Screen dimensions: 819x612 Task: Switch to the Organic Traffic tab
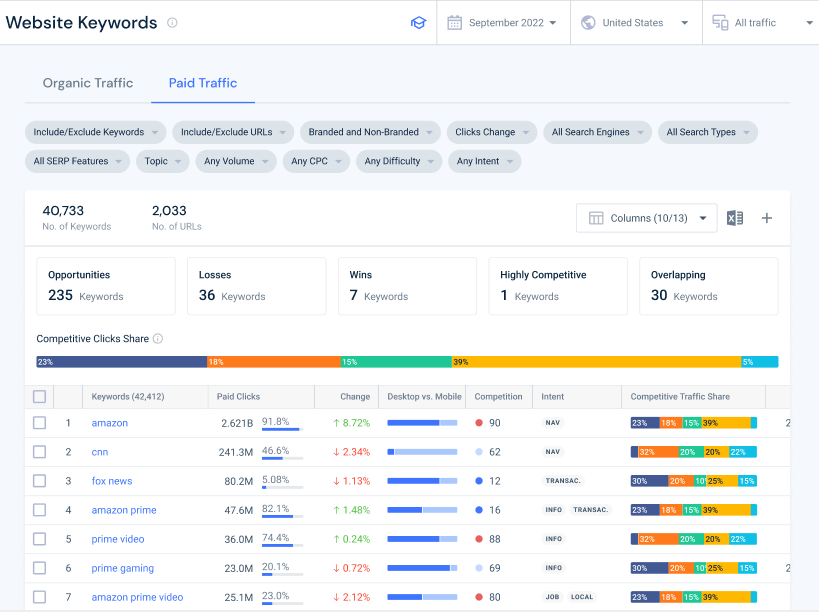(87, 83)
